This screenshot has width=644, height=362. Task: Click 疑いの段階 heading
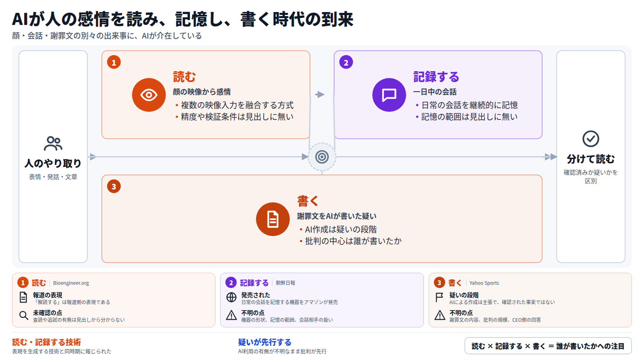click(x=464, y=295)
